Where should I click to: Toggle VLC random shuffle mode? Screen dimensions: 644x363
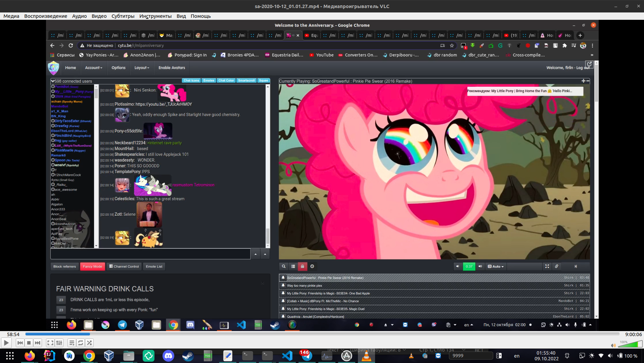click(89, 343)
